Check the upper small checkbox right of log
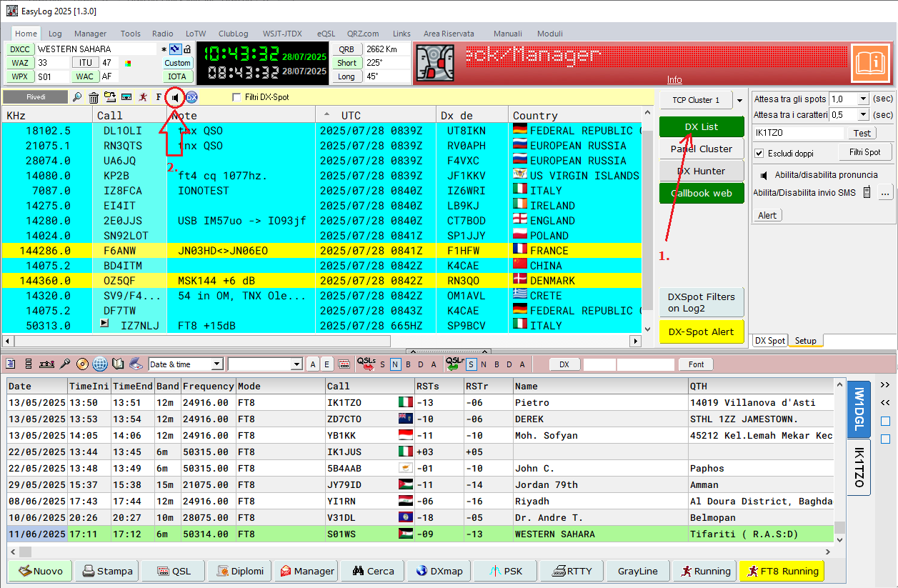The image size is (898, 588). click(886, 422)
